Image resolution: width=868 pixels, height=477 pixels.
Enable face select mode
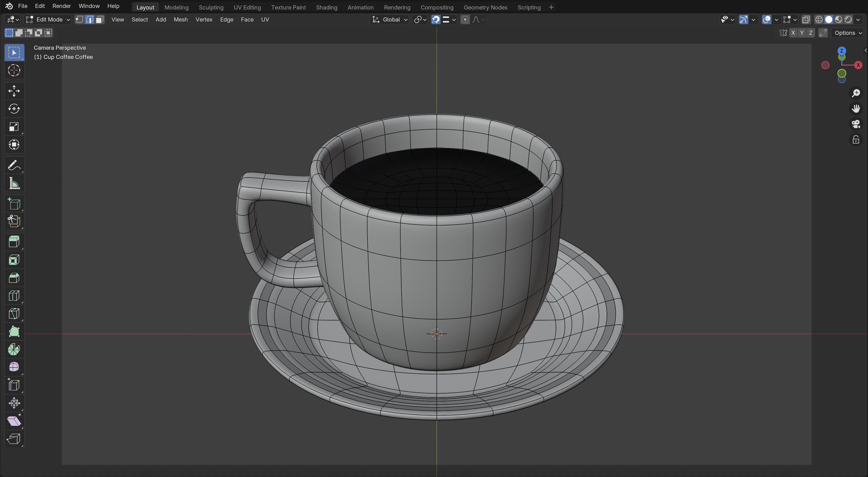pos(99,19)
